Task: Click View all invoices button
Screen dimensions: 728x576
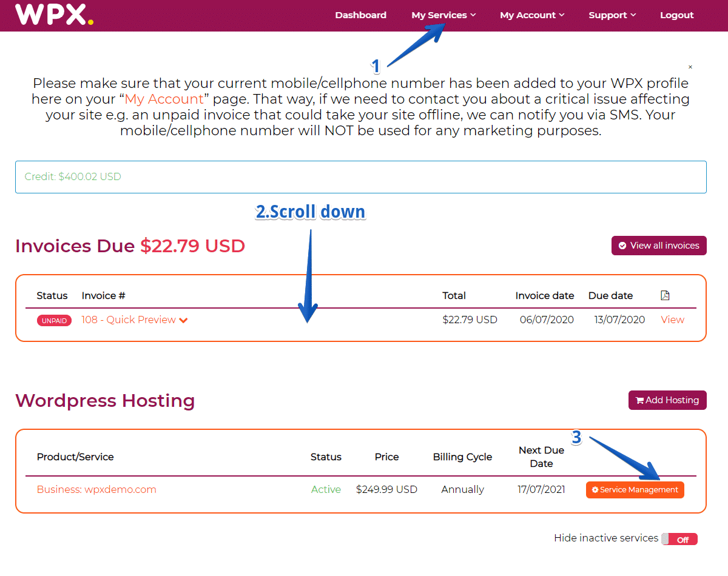Action: click(x=659, y=246)
